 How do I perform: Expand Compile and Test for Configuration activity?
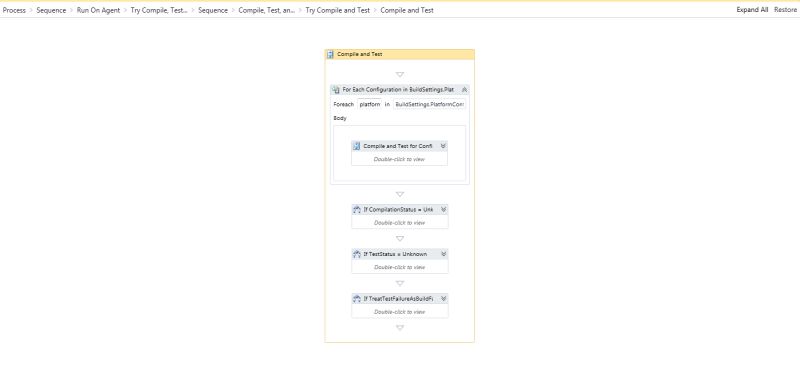443,146
